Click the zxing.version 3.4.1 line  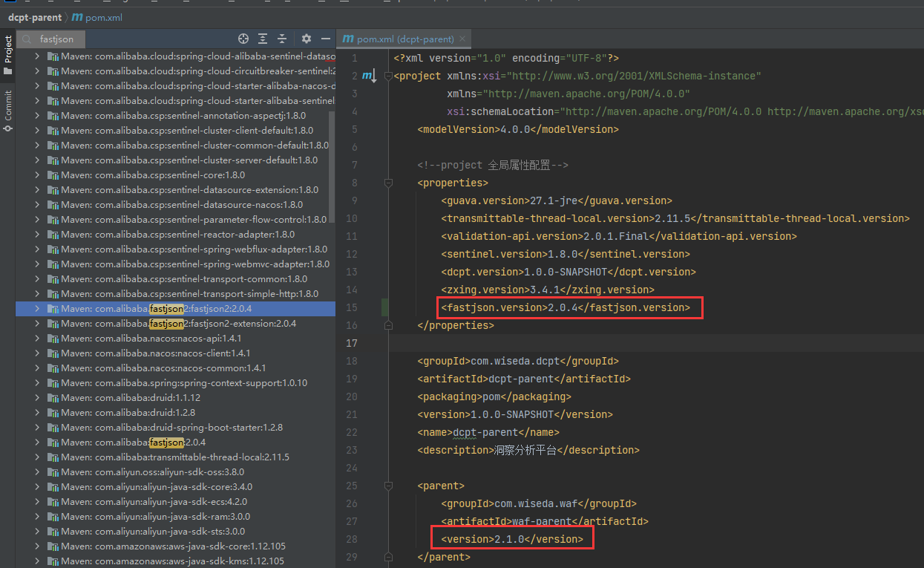click(x=548, y=290)
